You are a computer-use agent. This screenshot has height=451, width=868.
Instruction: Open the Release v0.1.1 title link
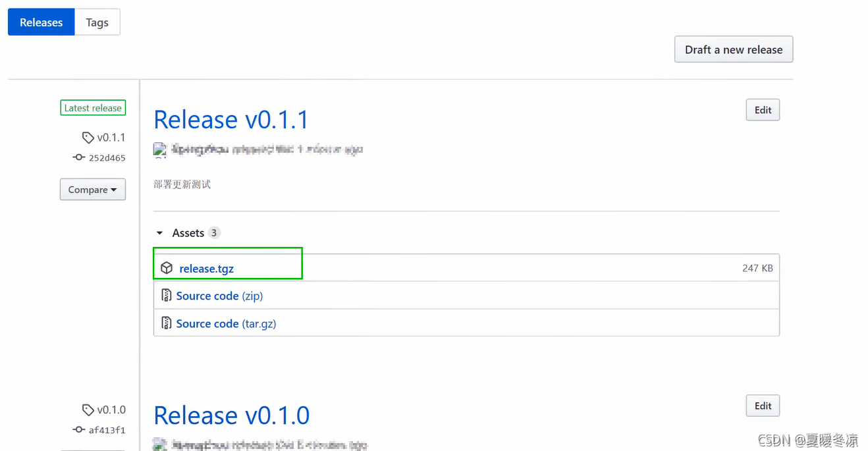(x=231, y=120)
